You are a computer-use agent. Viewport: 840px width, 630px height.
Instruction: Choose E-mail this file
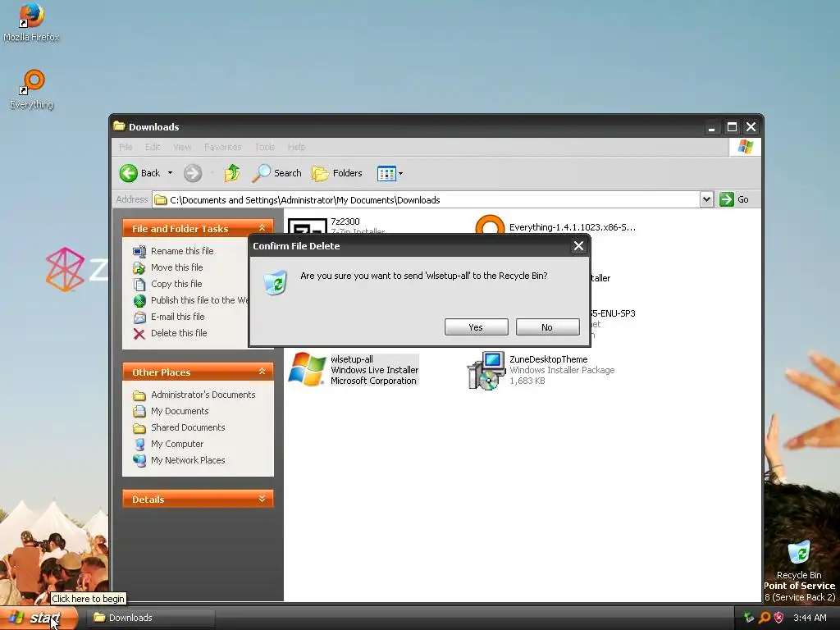pos(178,317)
